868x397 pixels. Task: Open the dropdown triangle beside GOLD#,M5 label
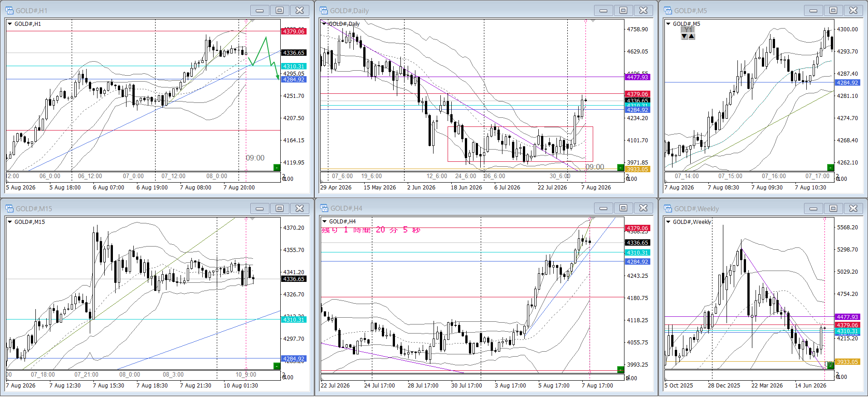click(668, 24)
